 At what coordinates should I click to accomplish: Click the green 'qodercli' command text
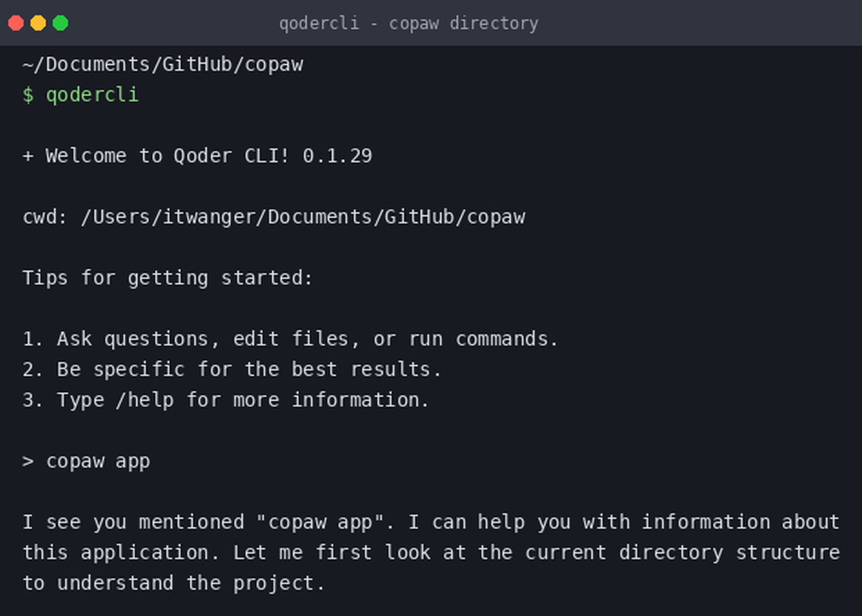92,95
